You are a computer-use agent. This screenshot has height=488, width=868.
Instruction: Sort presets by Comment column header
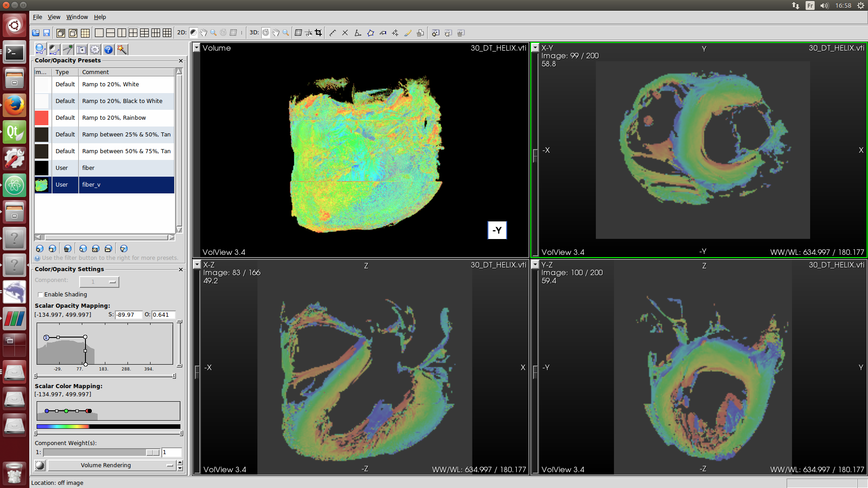point(127,72)
